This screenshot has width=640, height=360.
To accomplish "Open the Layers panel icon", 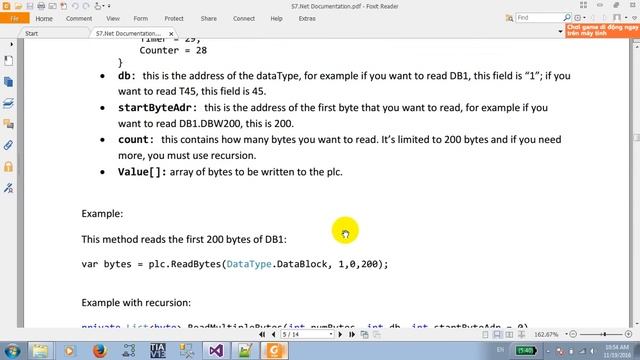I will pos(8,103).
